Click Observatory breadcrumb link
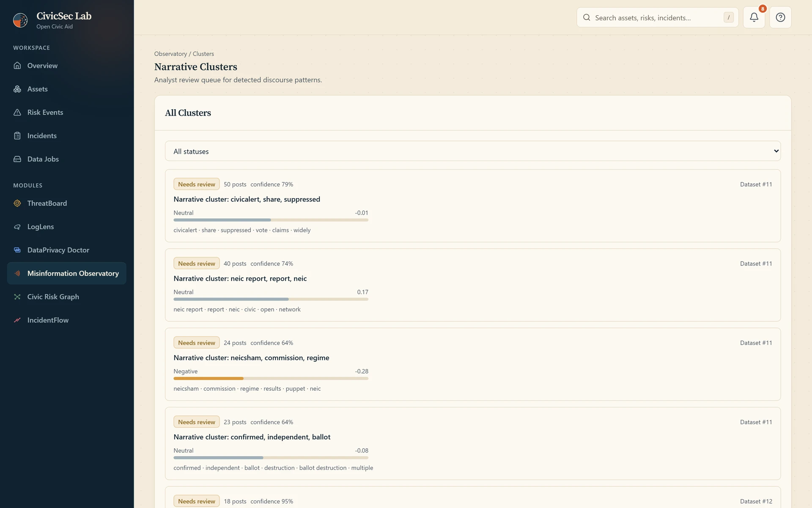The height and width of the screenshot is (508, 812). 170,54
